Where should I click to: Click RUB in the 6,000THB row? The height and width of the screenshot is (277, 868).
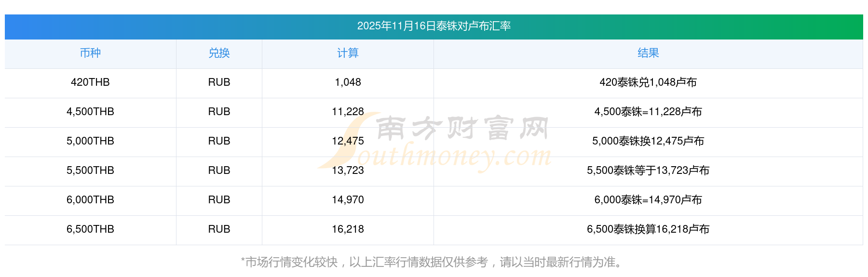pos(219,200)
